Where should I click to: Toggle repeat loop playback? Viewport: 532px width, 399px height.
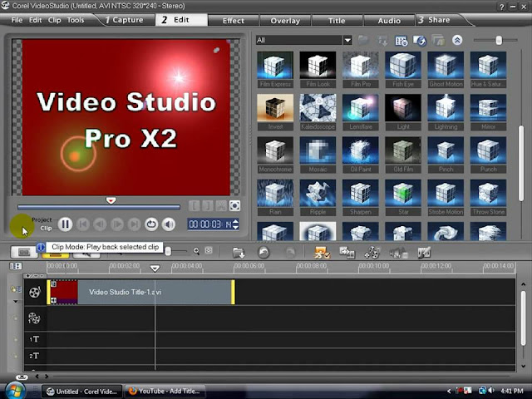coord(151,224)
